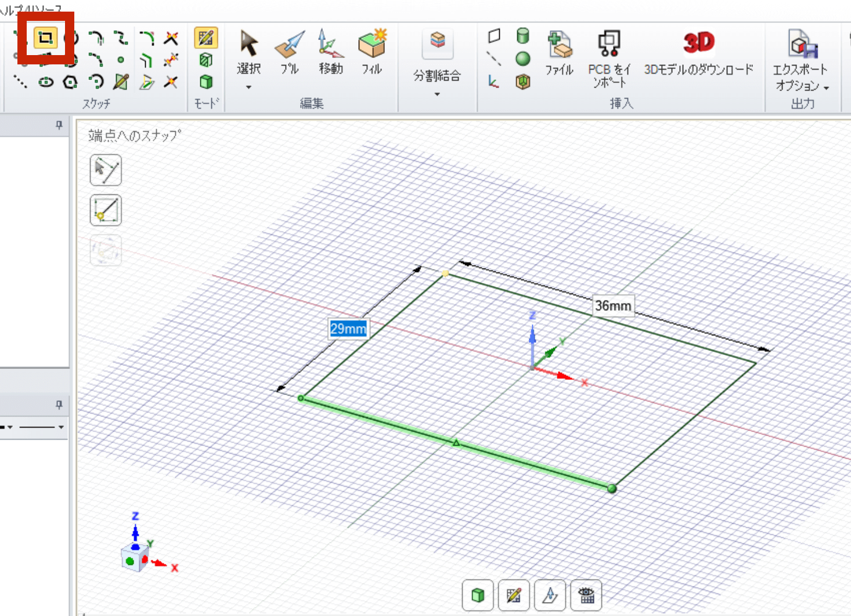Insert a plane from 挿入 group
This screenshot has height=616, width=851.
click(494, 36)
